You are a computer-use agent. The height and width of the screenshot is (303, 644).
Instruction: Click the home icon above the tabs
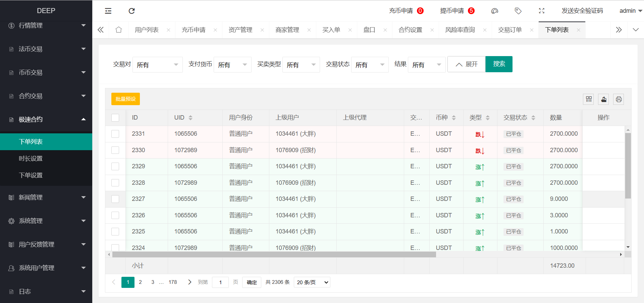[x=119, y=30]
